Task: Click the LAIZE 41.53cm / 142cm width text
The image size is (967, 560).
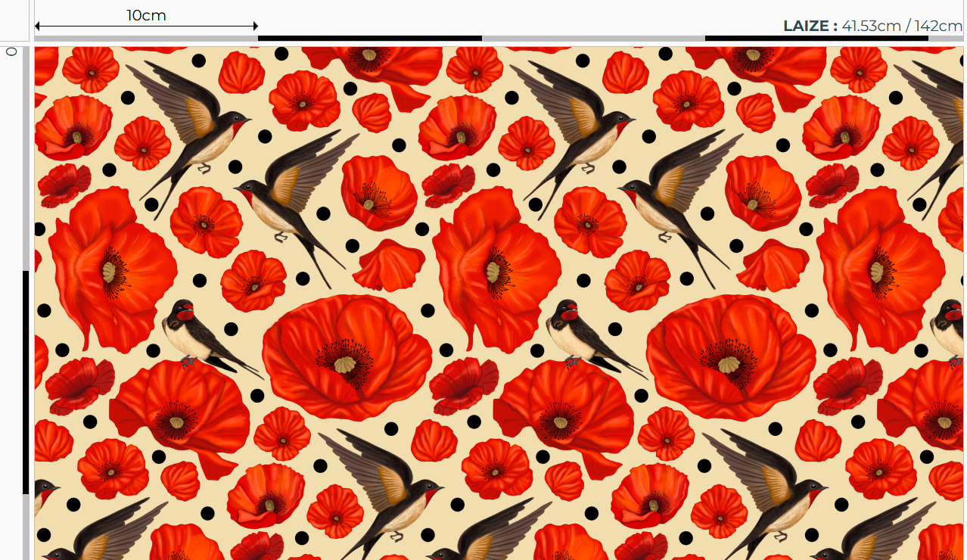Action: pyautogui.click(x=872, y=26)
